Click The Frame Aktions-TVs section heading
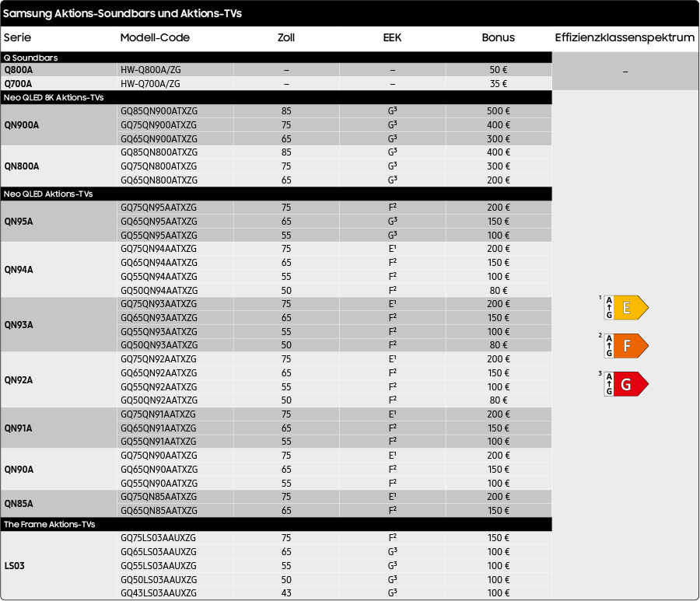Screen dimensions: 700x601 pos(50,524)
